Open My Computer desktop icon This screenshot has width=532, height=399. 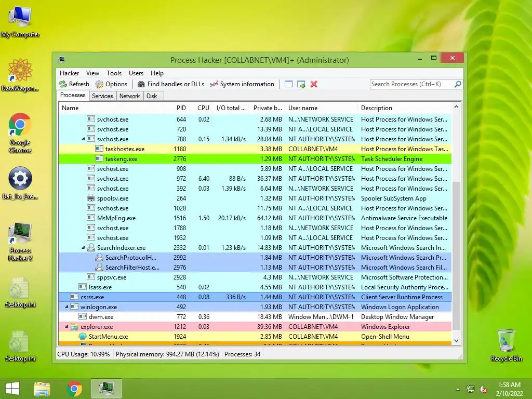pos(20,21)
